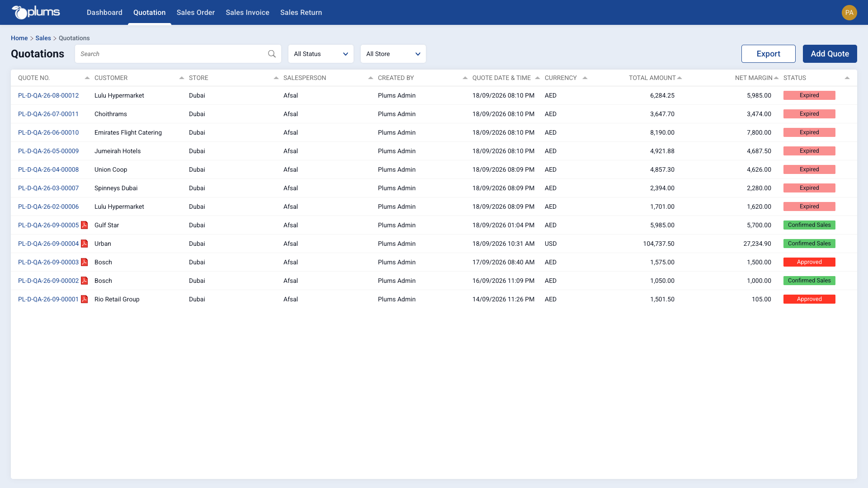Click date 14/09/2026 11:26 PM

(x=503, y=299)
